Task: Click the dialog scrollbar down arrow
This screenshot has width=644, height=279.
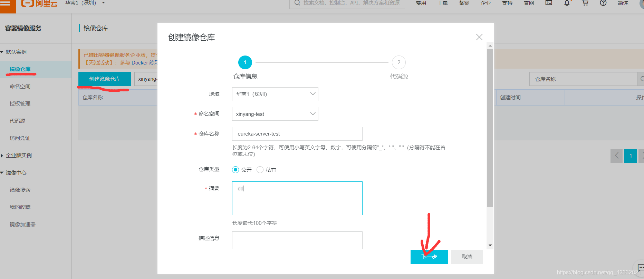Action: [x=490, y=246]
